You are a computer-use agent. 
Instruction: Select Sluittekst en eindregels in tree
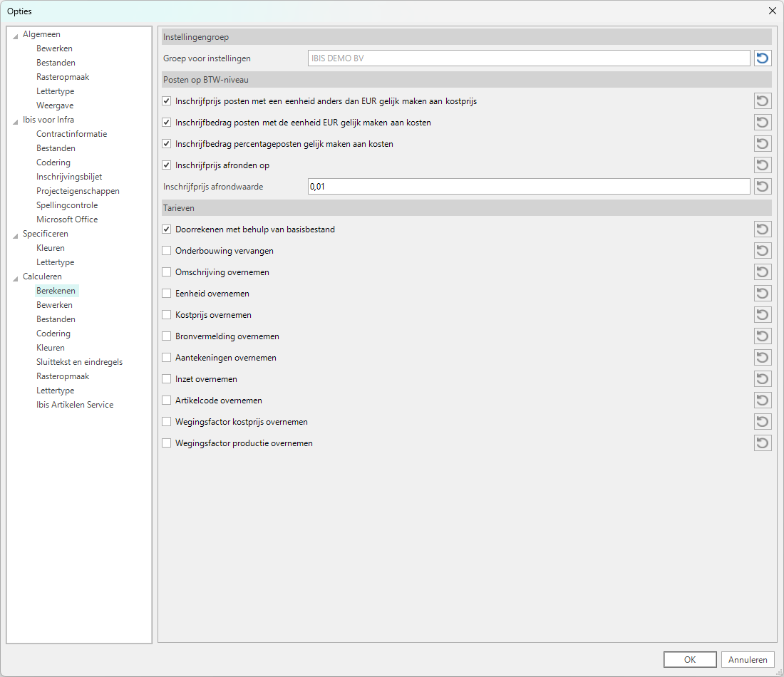(79, 362)
